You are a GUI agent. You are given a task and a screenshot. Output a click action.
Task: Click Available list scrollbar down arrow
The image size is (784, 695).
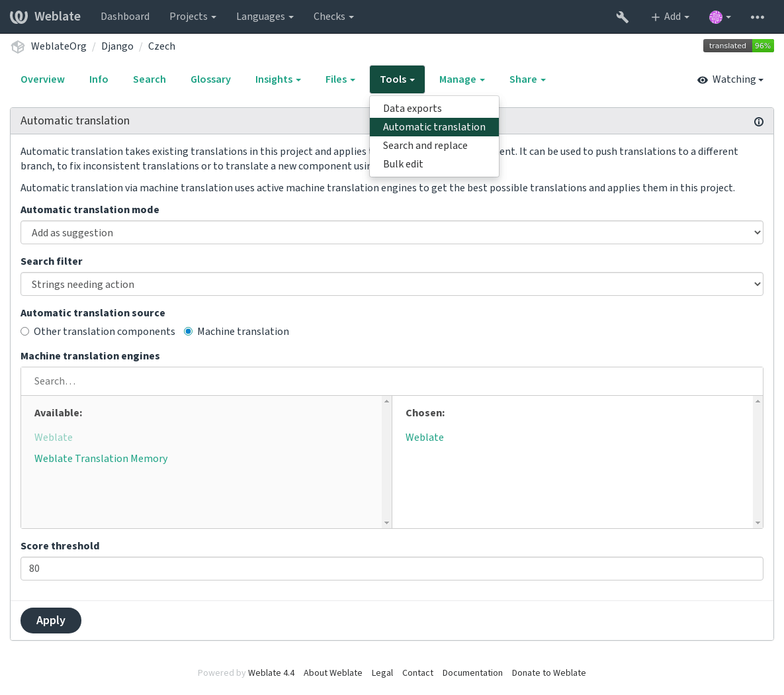tap(386, 523)
